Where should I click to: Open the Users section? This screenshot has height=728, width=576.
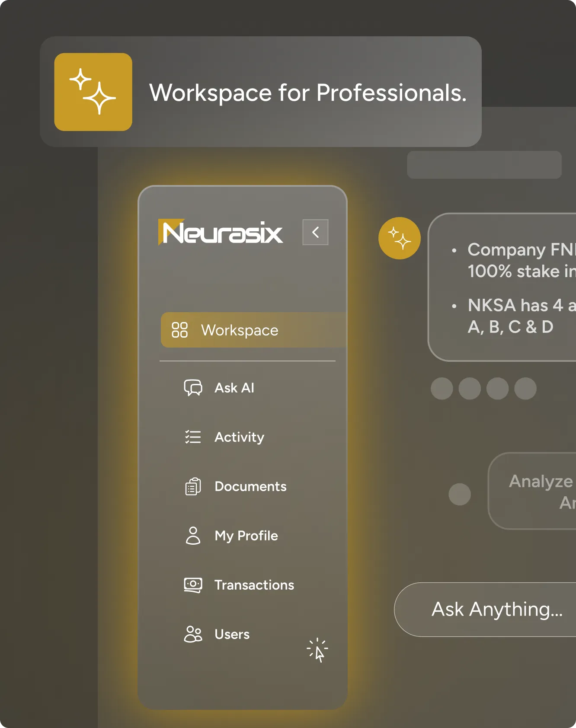click(x=232, y=634)
